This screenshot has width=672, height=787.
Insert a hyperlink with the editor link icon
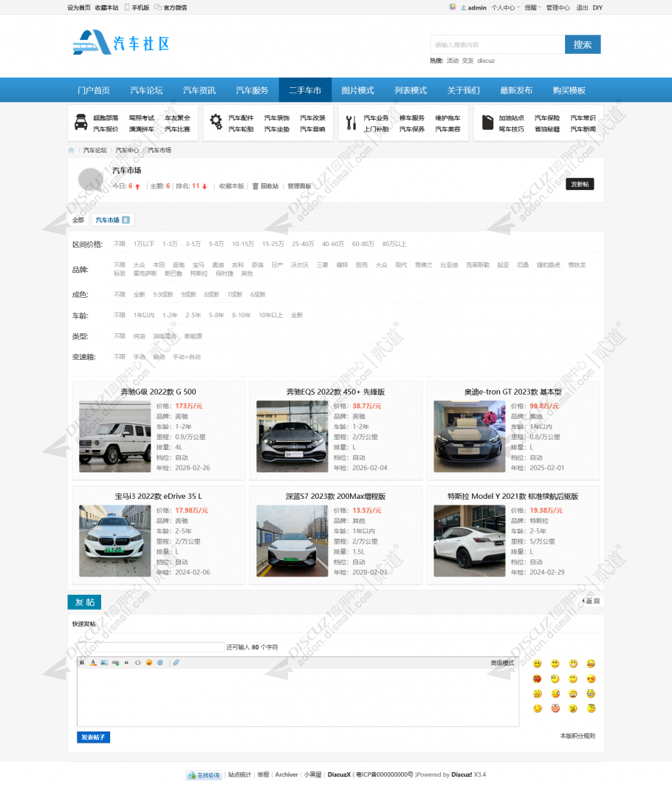click(x=115, y=663)
